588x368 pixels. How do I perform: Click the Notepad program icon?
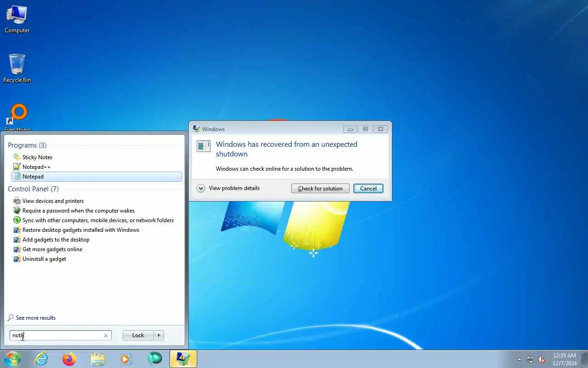coord(17,176)
